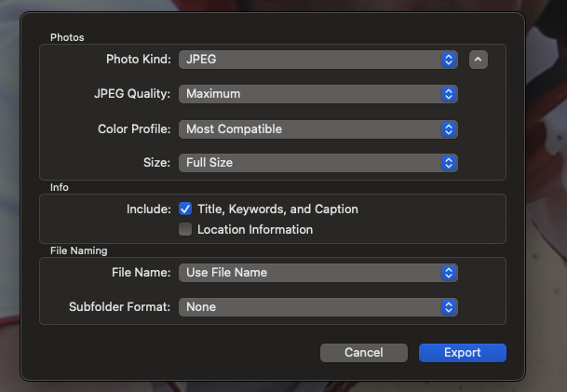The image size is (567, 392).
Task: Click the blue arrows icon beside Maximum
Action: point(449,94)
